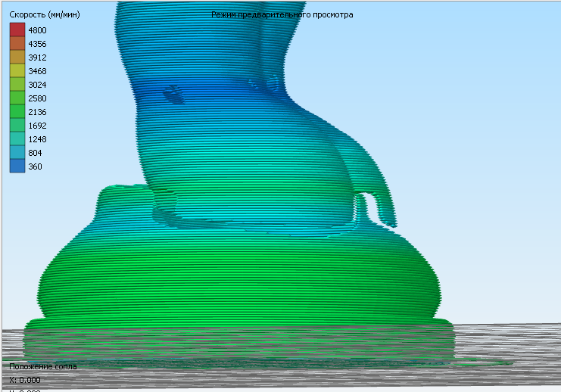Image resolution: width=561 pixels, height=392 pixels.
Task: Click the legend value 2580
Action: [x=37, y=98]
